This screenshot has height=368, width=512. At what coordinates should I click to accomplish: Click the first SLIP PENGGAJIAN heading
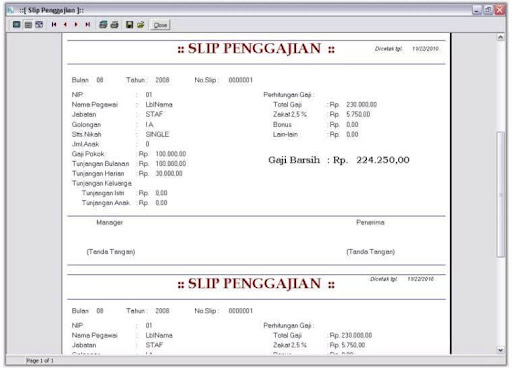click(x=256, y=49)
